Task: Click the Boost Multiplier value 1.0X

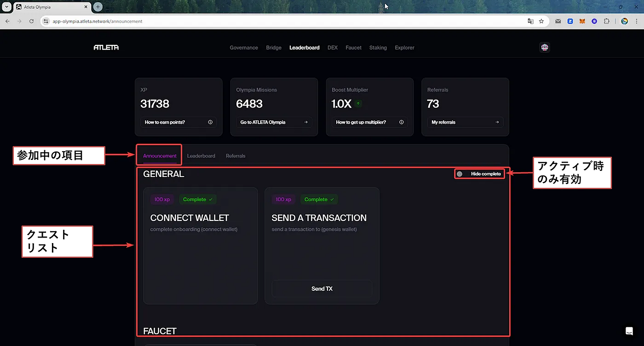Action: pyautogui.click(x=341, y=104)
